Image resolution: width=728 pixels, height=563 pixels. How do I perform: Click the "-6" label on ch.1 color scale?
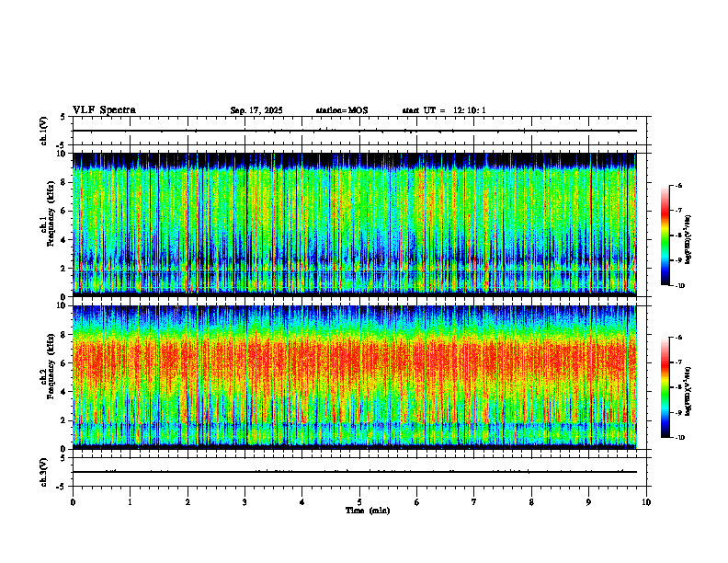pos(678,185)
